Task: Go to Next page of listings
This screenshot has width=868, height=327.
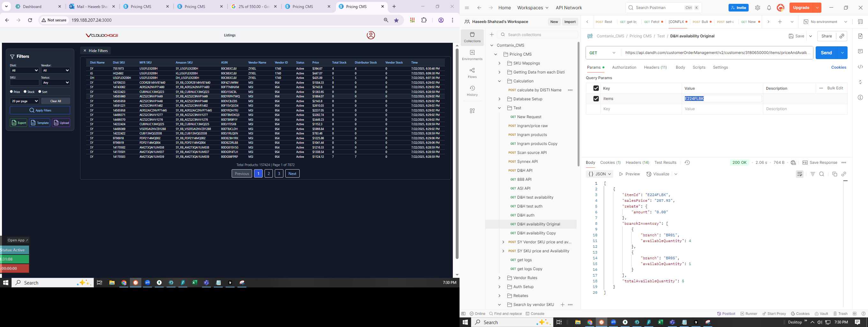Action: [x=292, y=174]
